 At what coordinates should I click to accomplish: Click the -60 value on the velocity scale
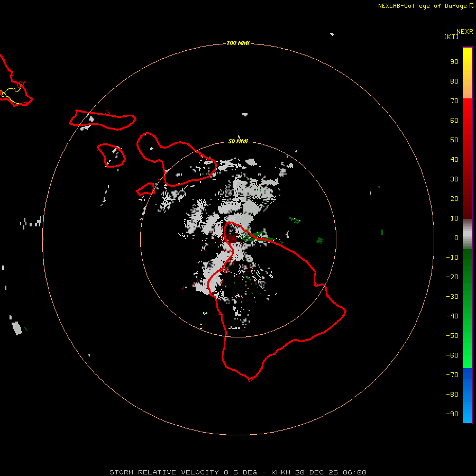[452, 355]
